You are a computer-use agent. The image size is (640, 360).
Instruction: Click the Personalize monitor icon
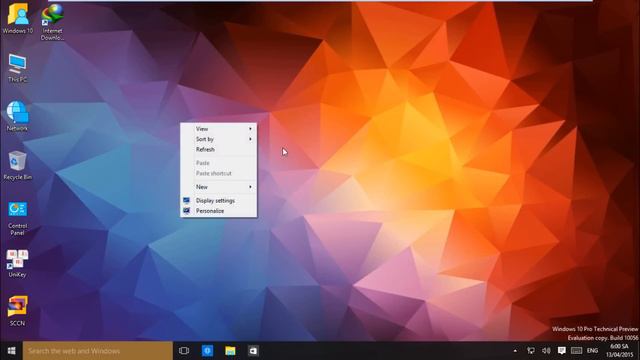[187, 211]
